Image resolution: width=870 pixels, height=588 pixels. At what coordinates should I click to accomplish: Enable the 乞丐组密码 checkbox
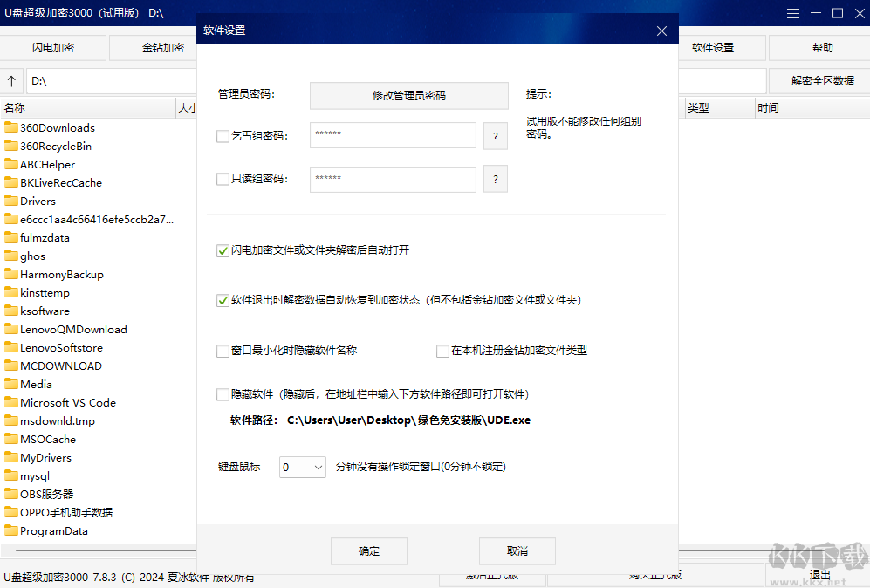[223, 135]
